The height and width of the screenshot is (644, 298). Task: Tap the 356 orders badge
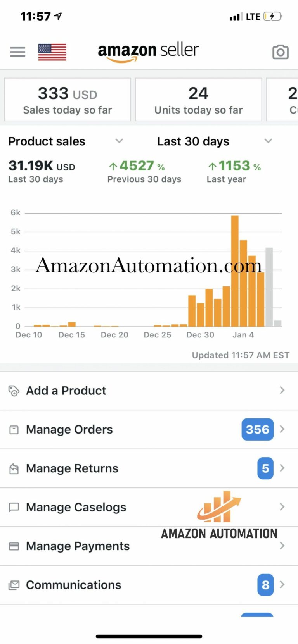tap(257, 429)
